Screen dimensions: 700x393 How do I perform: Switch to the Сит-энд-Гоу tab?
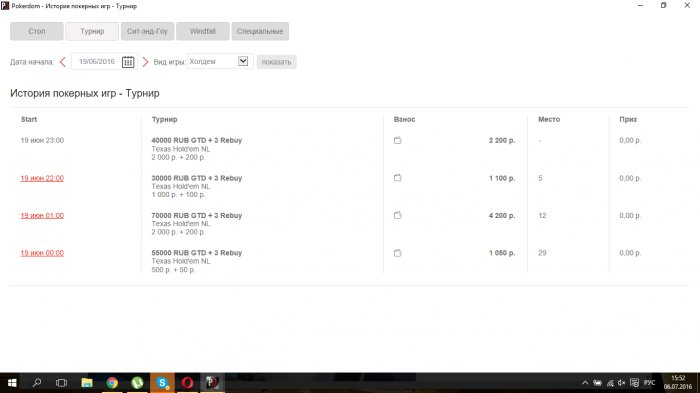pyautogui.click(x=147, y=31)
